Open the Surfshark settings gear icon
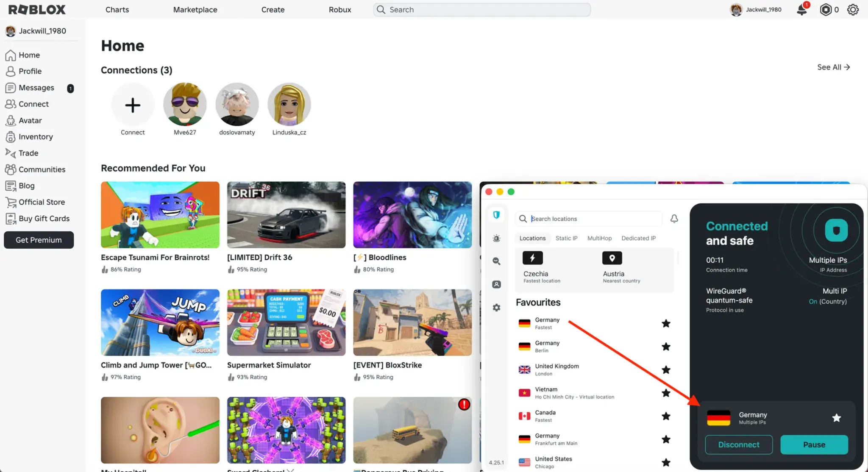Viewport: 868px width, 472px height. point(496,308)
